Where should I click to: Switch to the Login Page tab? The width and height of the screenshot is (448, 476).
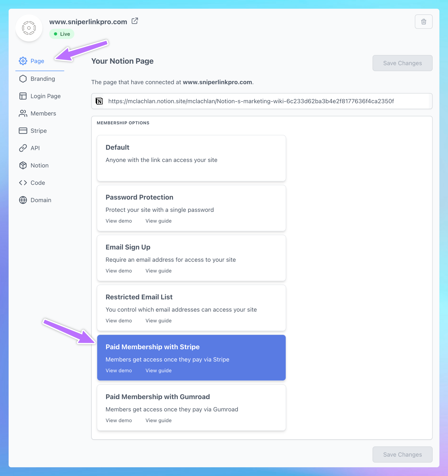pos(45,96)
